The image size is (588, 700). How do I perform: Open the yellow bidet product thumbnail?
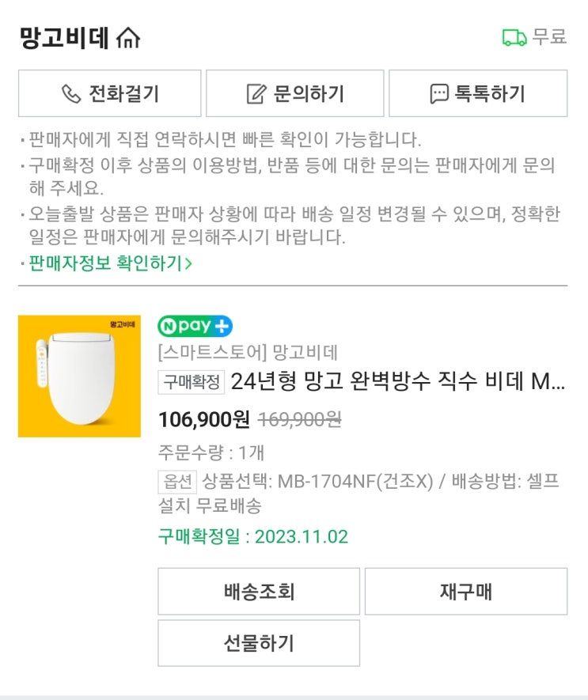(x=79, y=376)
